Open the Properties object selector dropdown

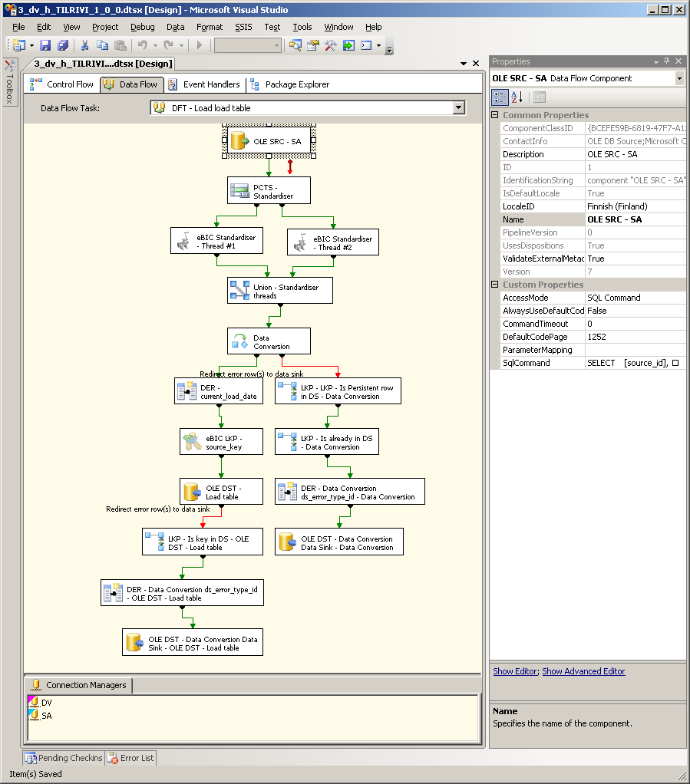[x=679, y=78]
